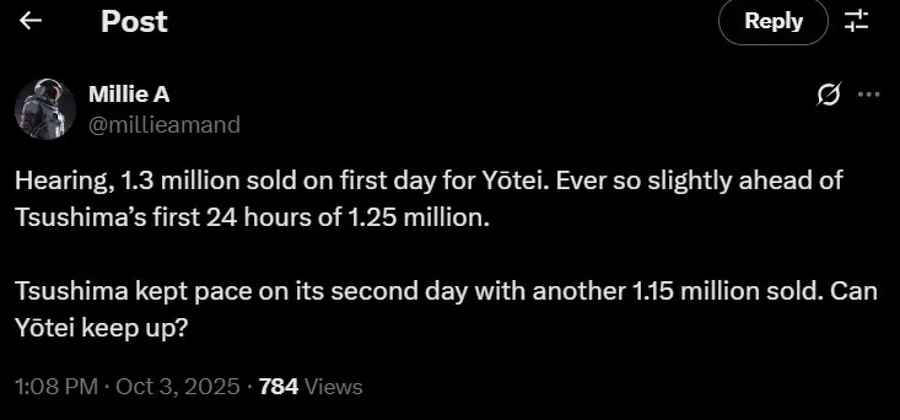Click the back arrow icon
900x420 pixels.
coord(31,21)
